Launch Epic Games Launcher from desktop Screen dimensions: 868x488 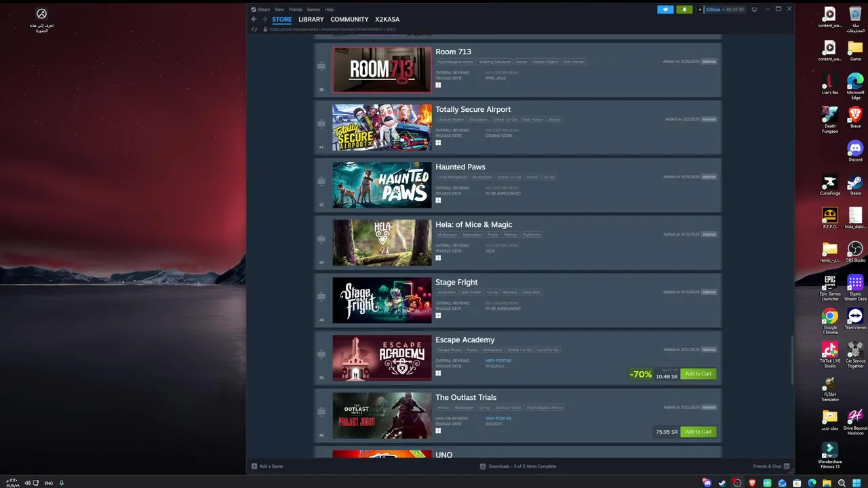pos(829,287)
